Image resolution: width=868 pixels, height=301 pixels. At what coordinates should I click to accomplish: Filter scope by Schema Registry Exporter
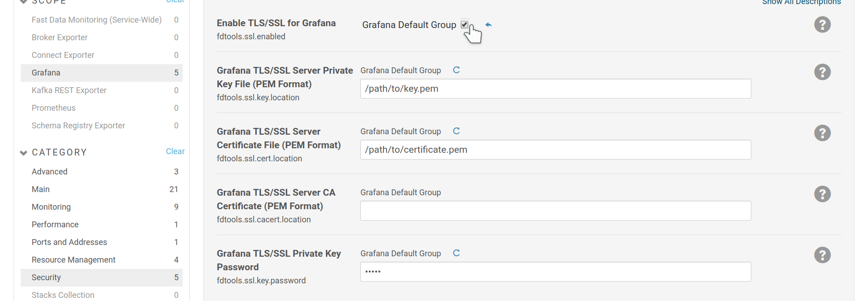[x=102, y=126]
